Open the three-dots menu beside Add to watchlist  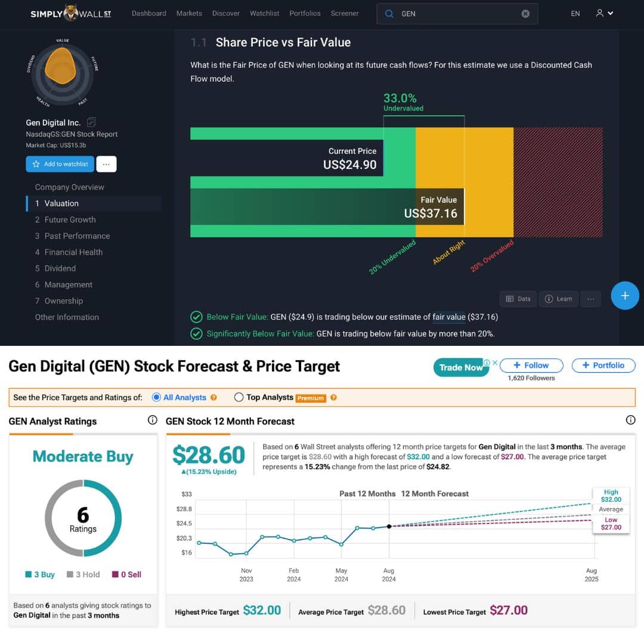[106, 164]
